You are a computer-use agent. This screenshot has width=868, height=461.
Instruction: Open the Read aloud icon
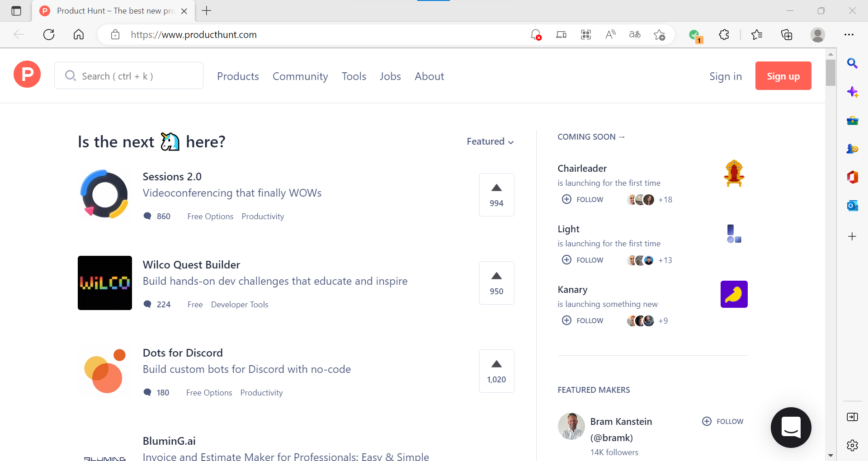pos(610,34)
